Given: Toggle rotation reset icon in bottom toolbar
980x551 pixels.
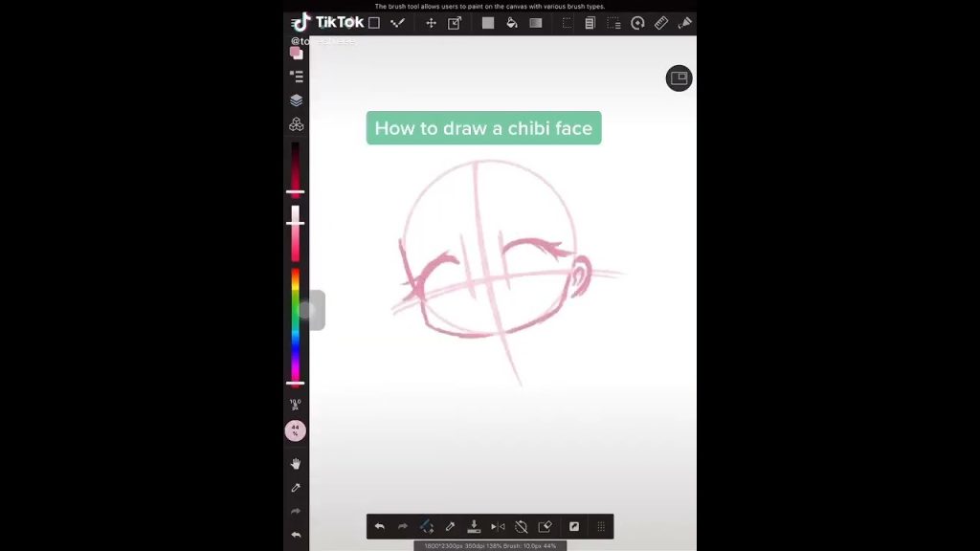Looking at the screenshot, I should 522,526.
